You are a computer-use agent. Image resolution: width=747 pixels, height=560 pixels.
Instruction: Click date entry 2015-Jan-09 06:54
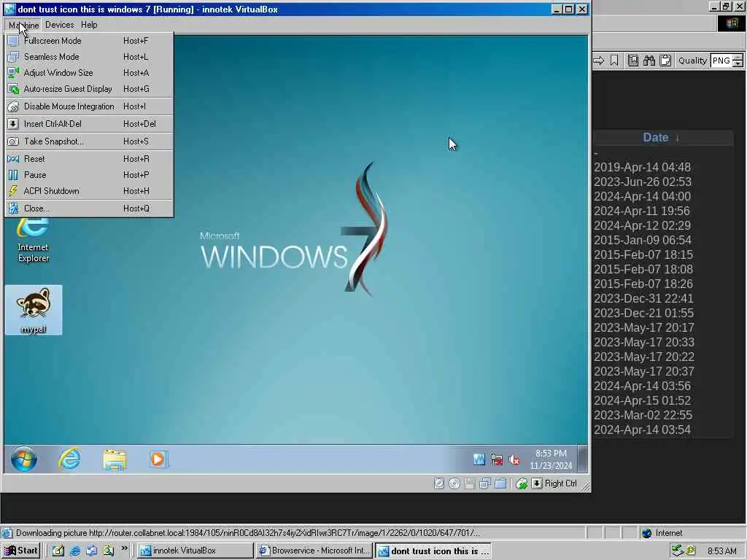coord(643,240)
